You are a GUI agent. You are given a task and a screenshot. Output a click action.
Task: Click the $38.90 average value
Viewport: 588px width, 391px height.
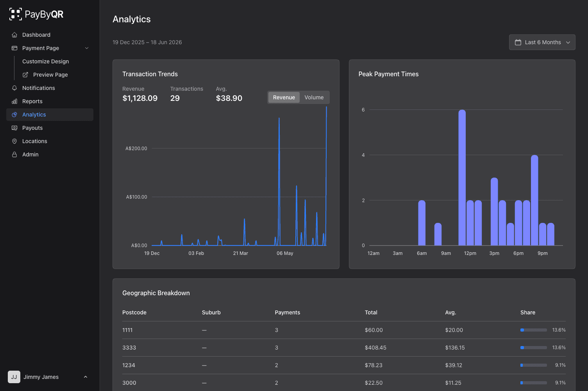click(229, 98)
